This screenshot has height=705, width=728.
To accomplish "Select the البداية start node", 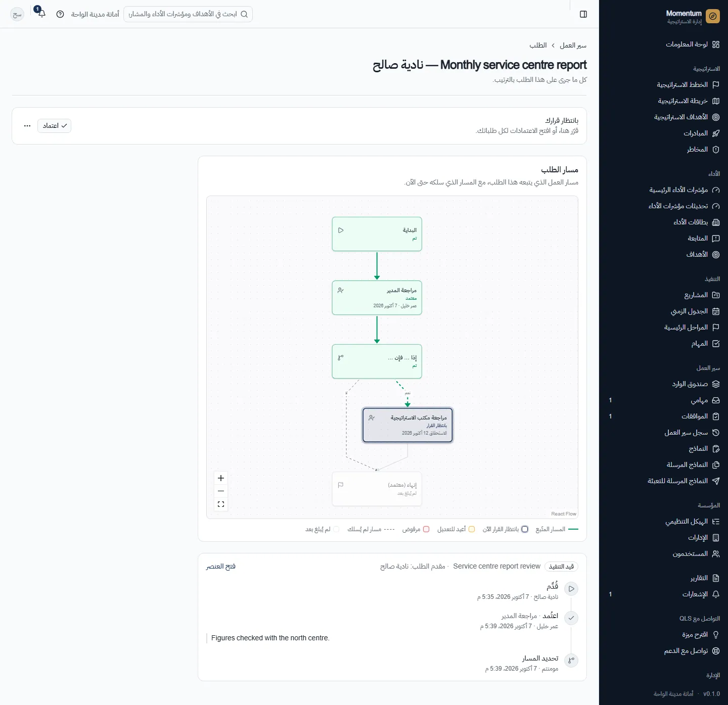I will (x=377, y=234).
